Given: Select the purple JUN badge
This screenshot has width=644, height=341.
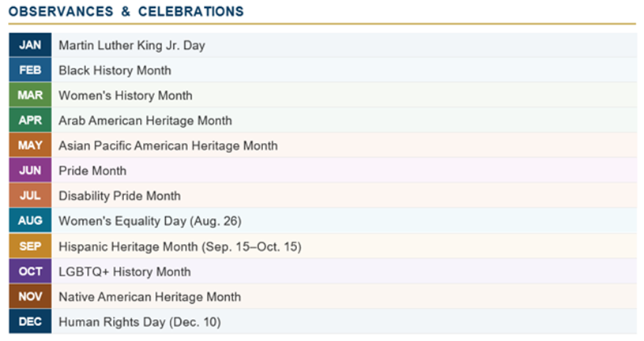Looking at the screenshot, I should pyautogui.click(x=30, y=170).
